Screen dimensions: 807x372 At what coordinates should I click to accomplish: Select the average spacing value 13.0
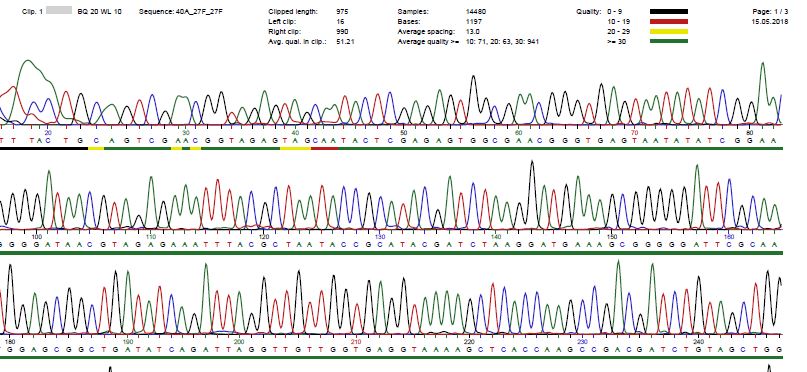[472, 31]
